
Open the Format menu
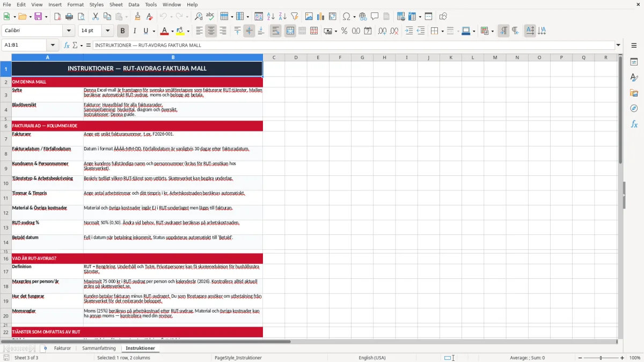75,4
